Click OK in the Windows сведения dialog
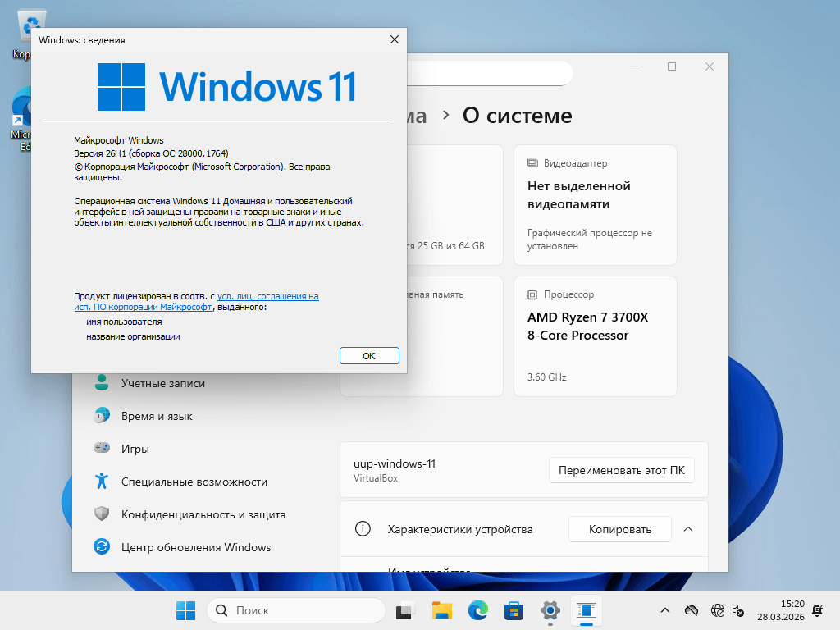The width and height of the screenshot is (840, 630). (x=369, y=355)
